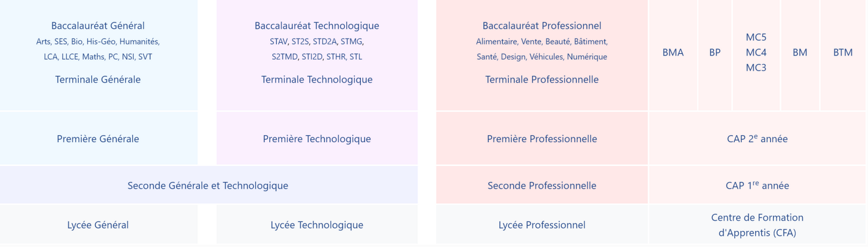Select the BP diploma cell
The image size is (868, 247).
(714, 52)
